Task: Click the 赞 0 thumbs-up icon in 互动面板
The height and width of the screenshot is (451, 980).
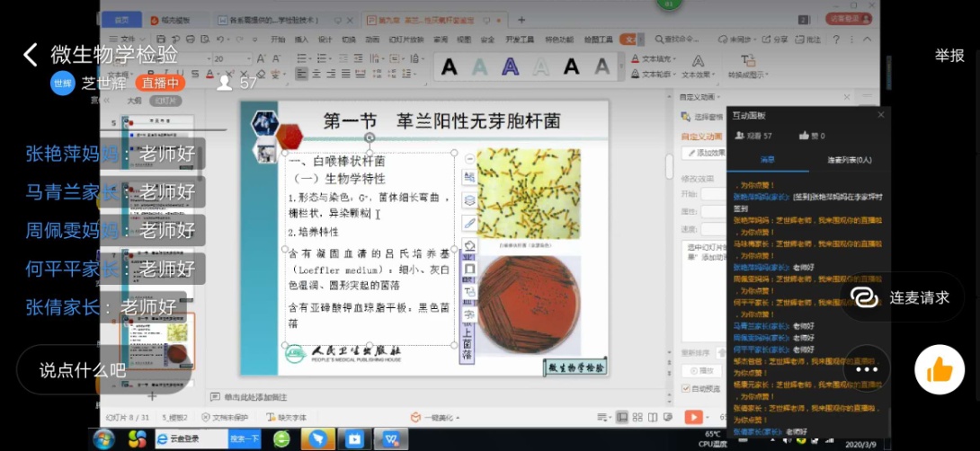Action: (805, 136)
